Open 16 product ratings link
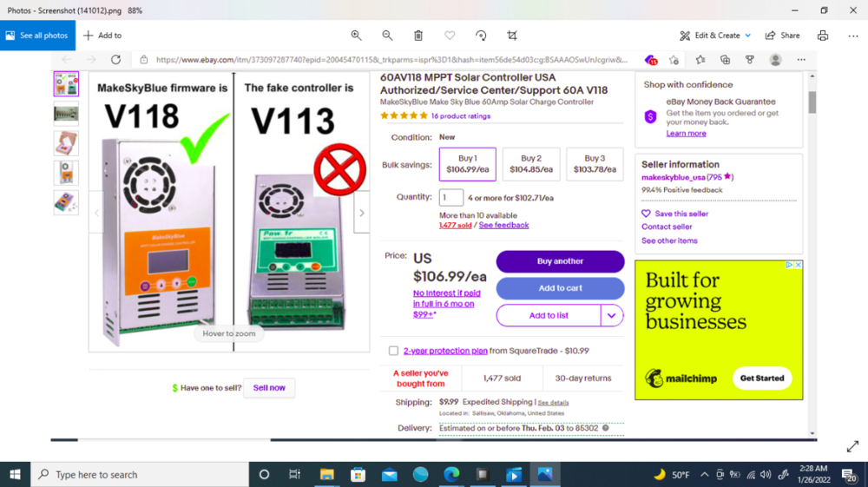The width and height of the screenshot is (868, 487). tap(461, 116)
